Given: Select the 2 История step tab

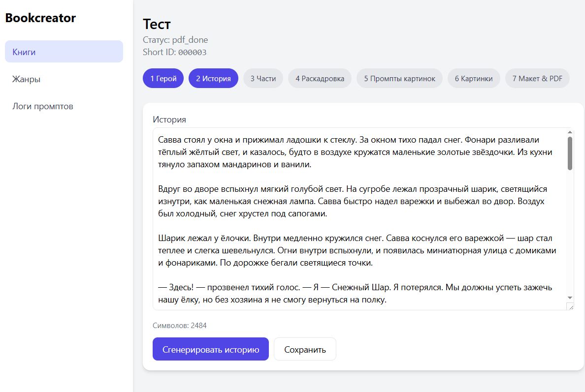Looking at the screenshot, I should (213, 78).
